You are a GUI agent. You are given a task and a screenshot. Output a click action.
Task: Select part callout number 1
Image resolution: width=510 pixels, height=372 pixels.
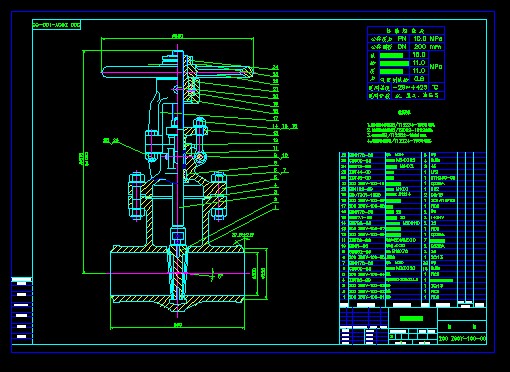click(276, 207)
